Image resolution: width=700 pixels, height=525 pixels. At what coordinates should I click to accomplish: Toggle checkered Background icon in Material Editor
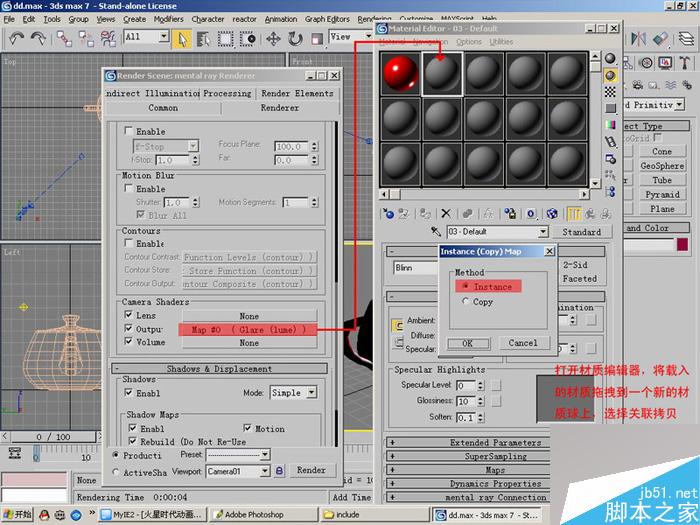pyautogui.click(x=610, y=92)
